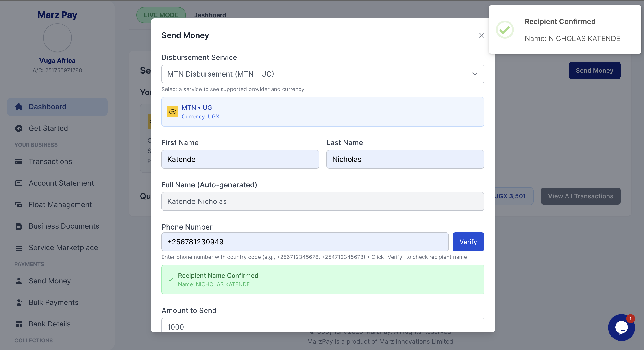Click View All Transactions button

pos(581,196)
